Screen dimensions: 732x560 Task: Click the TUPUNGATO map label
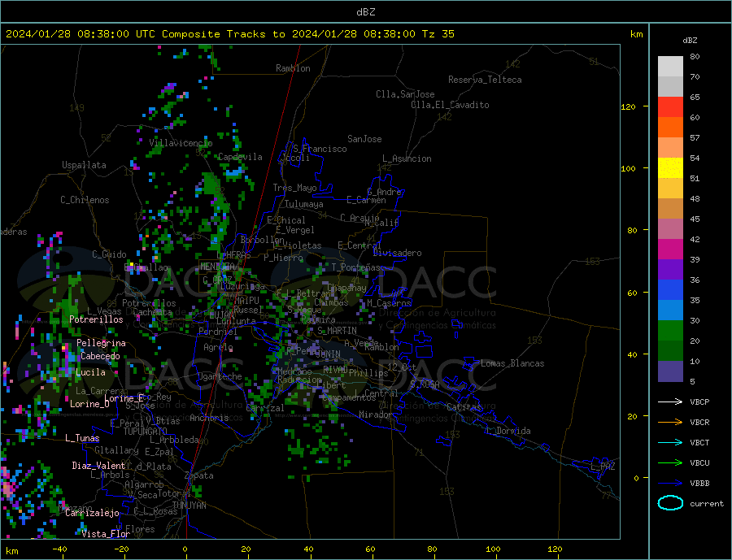(x=146, y=432)
